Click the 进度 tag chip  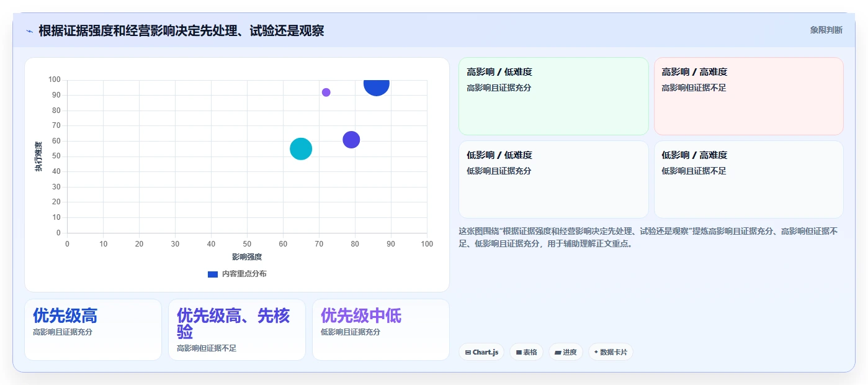566,352
